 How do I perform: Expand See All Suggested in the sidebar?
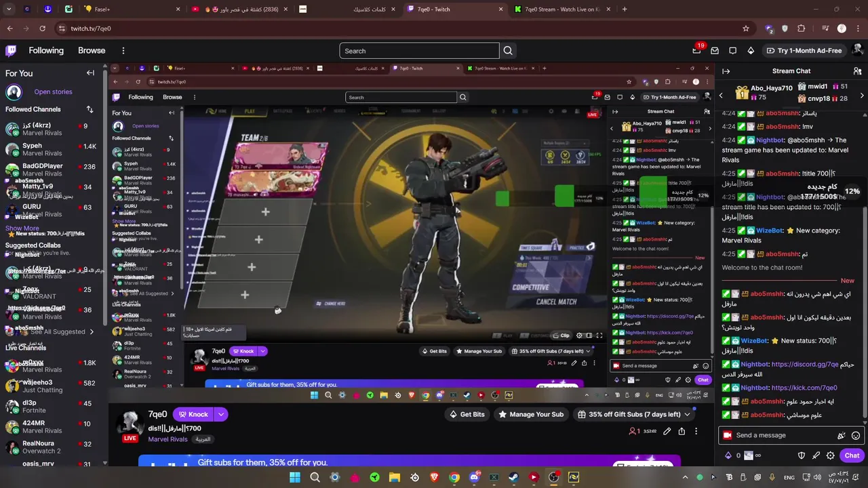click(x=62, y=331)
